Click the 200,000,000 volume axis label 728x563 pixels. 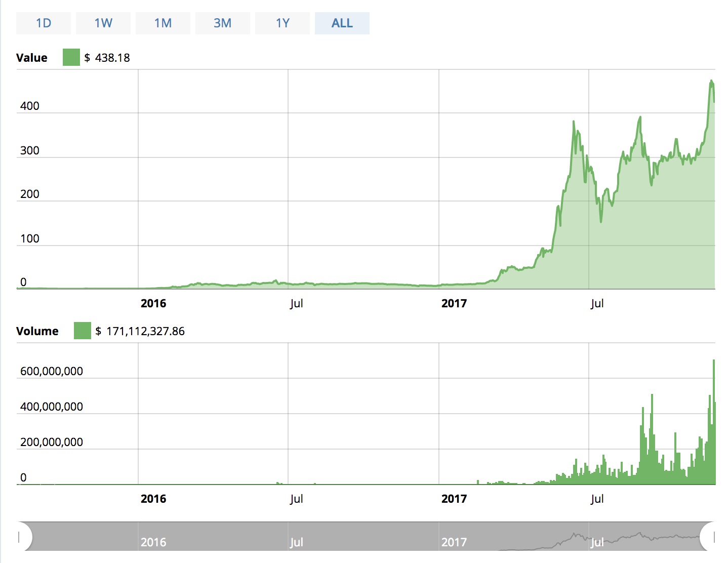pyautogui.click(x=52, y=442)
